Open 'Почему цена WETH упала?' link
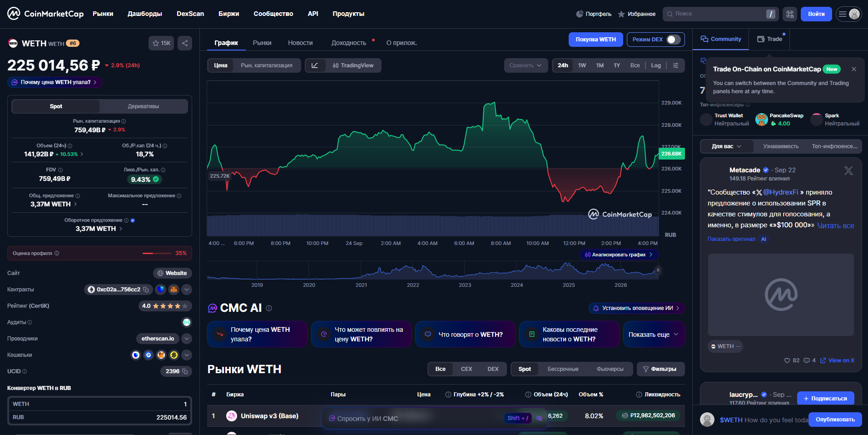The height and width of the screenshot is (435, 868). [55, 82]
